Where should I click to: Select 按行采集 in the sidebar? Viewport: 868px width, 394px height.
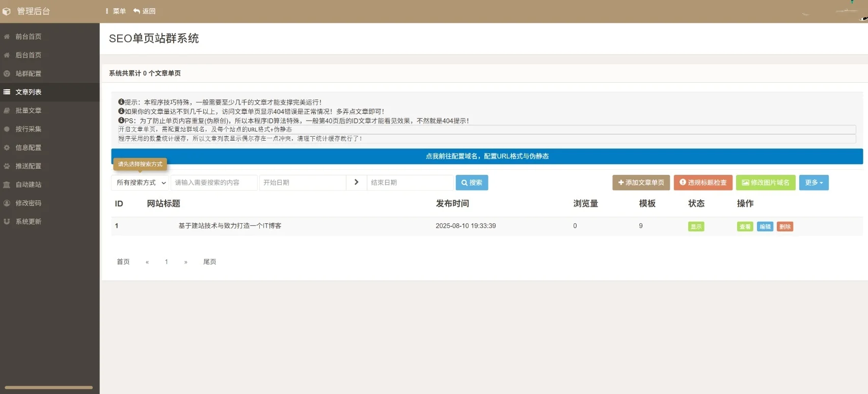point(28,129)
